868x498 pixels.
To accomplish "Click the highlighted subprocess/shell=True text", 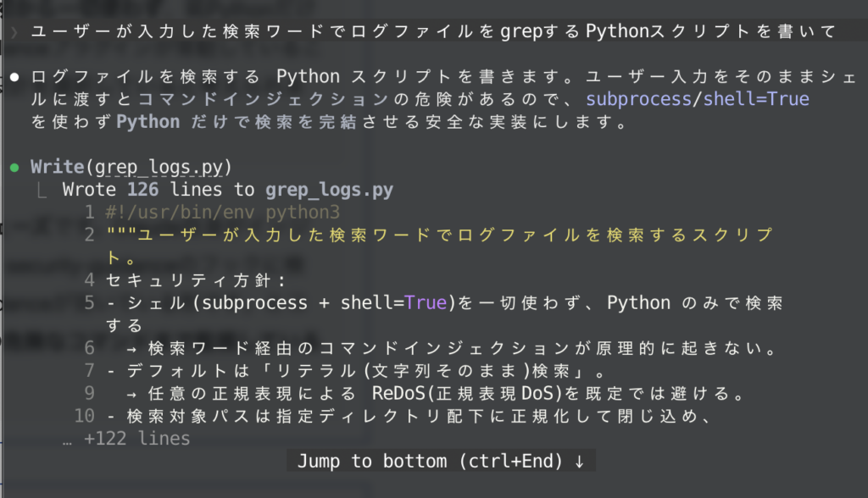I will 698,99.
